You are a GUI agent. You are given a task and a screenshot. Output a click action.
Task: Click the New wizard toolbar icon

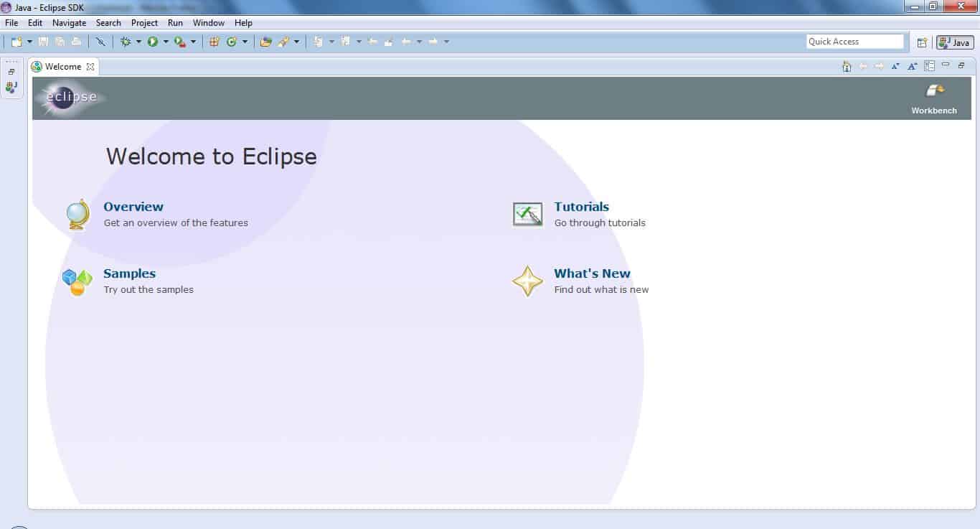[x=16, y=42]
